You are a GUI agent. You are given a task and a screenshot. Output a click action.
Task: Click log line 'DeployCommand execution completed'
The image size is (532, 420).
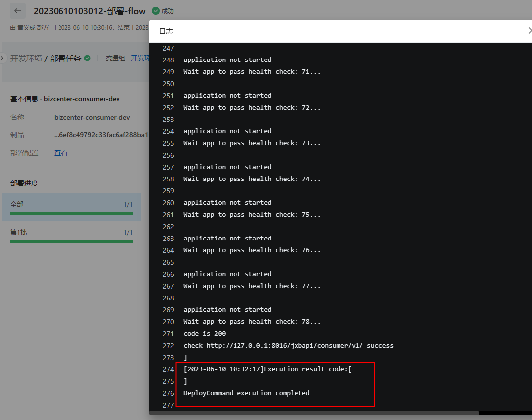click(x=246, y=393)
